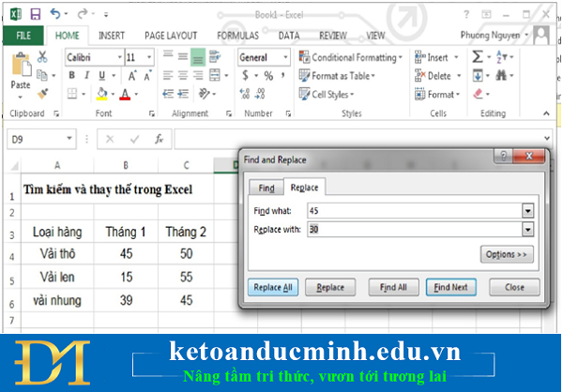Click the font color red A swatch
The height and width of the screenshot is (392, 563).
click(x=125, y=94)
